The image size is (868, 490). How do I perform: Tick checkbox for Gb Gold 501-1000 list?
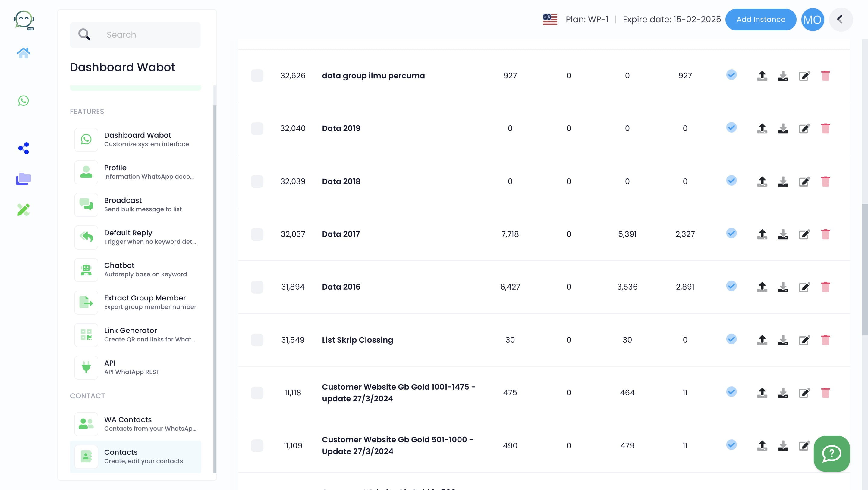pyautogui.click(x=257, y=445)
